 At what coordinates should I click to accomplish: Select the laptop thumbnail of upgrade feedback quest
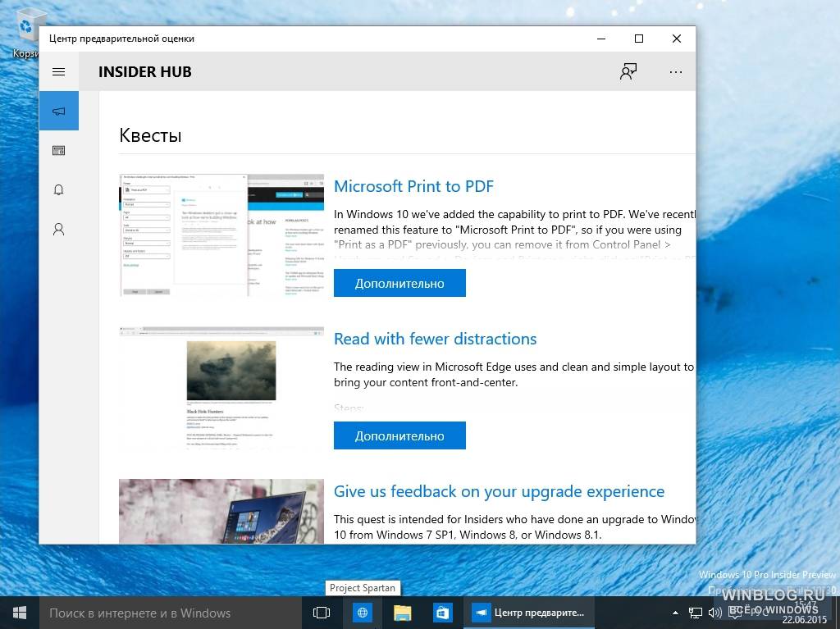tap(221, 511)
